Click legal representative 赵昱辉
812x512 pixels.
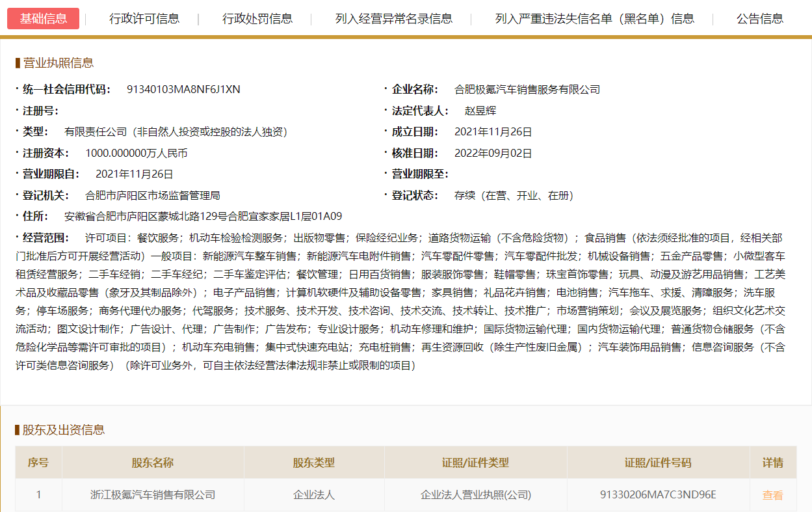tap(480, 111)
